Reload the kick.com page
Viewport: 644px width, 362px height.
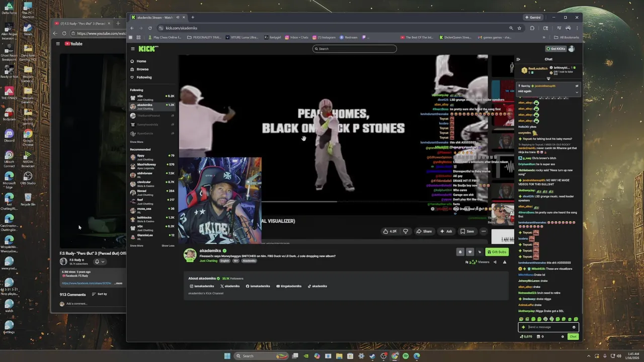point(150,28)
